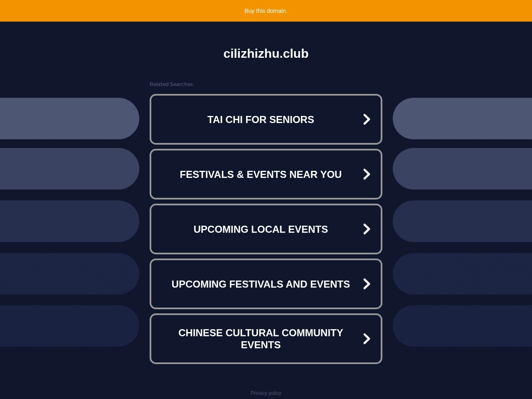Click the arrow beside Tai Chi For Seniors

tap(367, 119)
